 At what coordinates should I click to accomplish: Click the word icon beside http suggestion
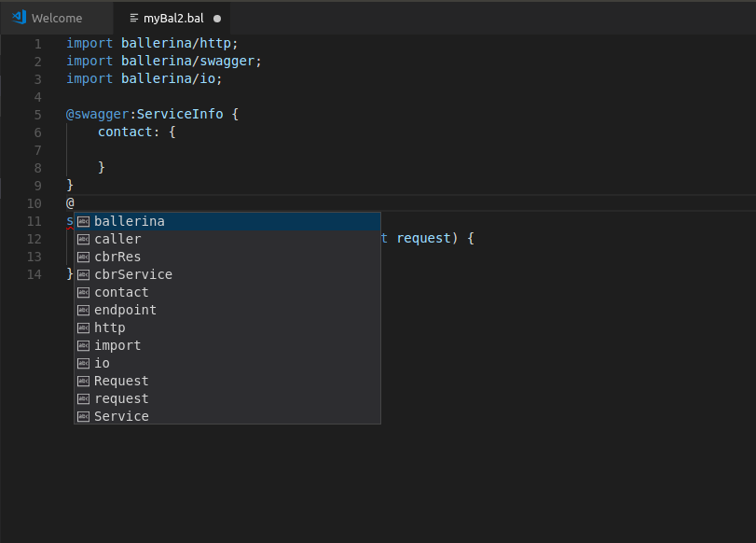click(x=83, y=328)
